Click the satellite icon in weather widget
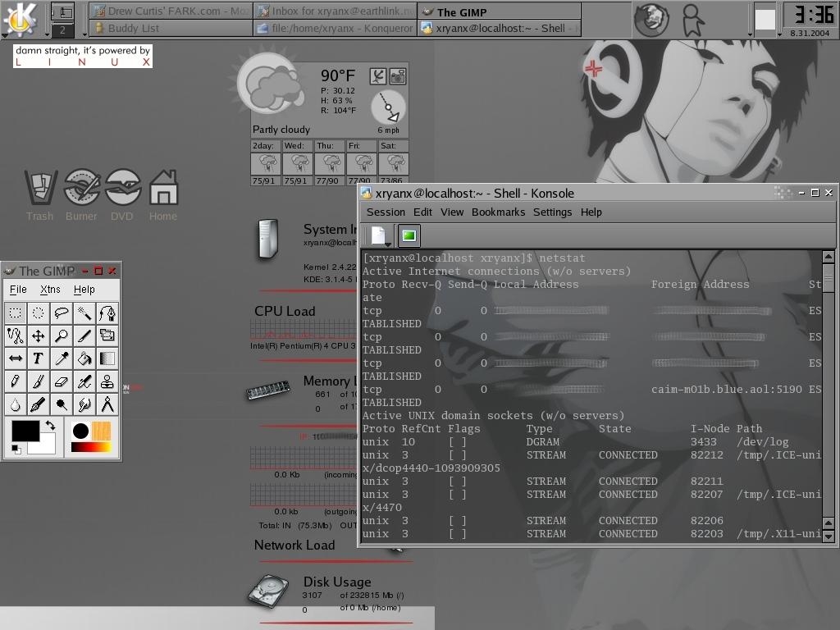 click(x=377, y=76)
